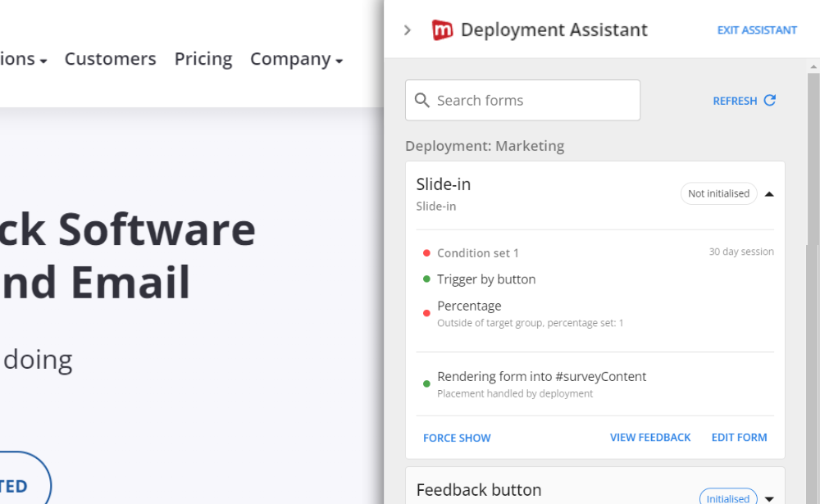Click the refresh icon beside REFRESH
Screen dimensions: 820x504
(x=769, y=100)
